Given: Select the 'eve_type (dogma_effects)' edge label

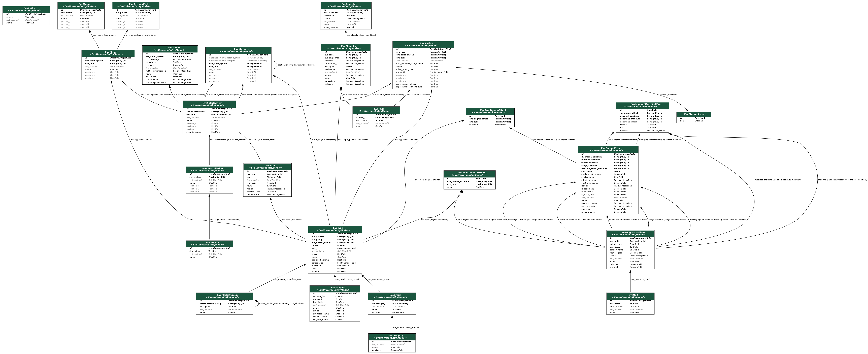Looking at the screenshot, I should (427, 180).
